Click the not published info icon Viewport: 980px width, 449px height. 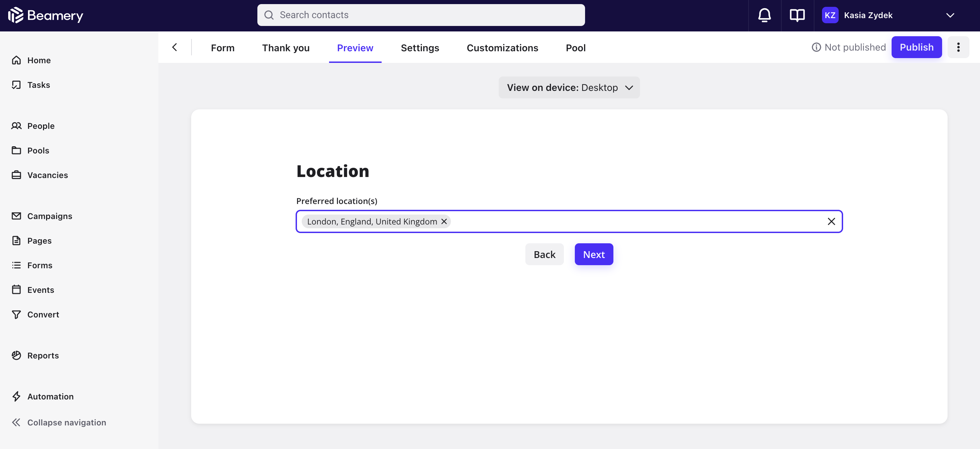816,47
